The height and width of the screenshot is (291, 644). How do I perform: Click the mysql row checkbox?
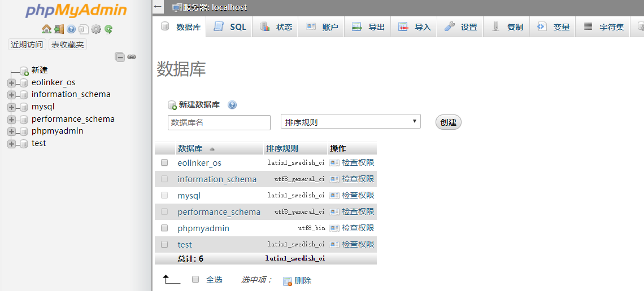point(164,195)
